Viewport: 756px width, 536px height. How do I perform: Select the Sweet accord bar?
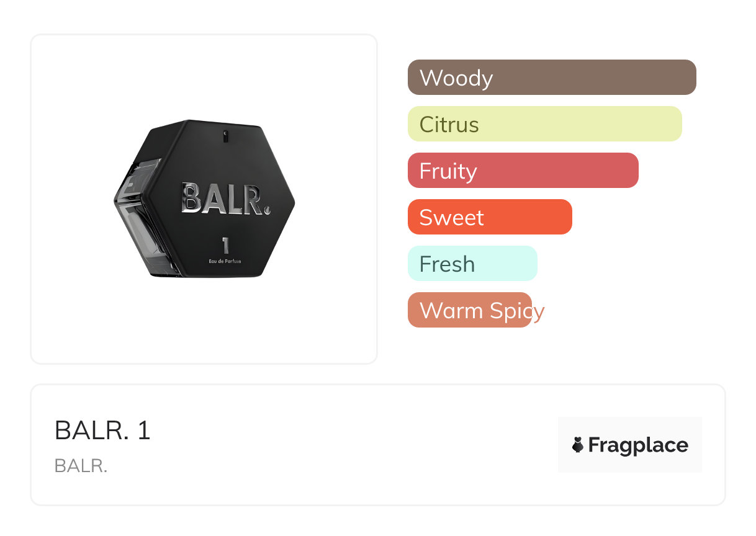tap(489, 217)
